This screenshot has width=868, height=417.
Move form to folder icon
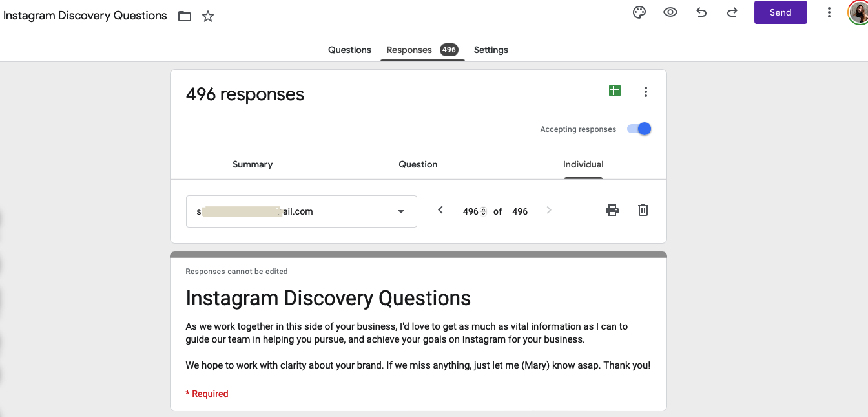point(185,16)
